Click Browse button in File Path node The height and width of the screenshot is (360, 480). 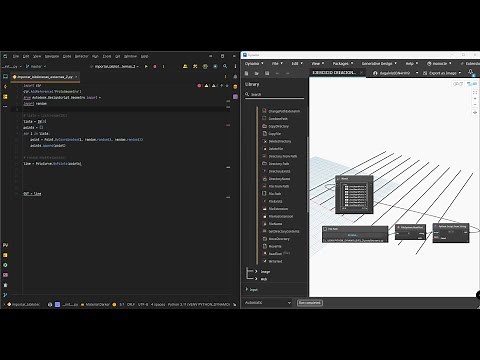(x=352, y=235)
